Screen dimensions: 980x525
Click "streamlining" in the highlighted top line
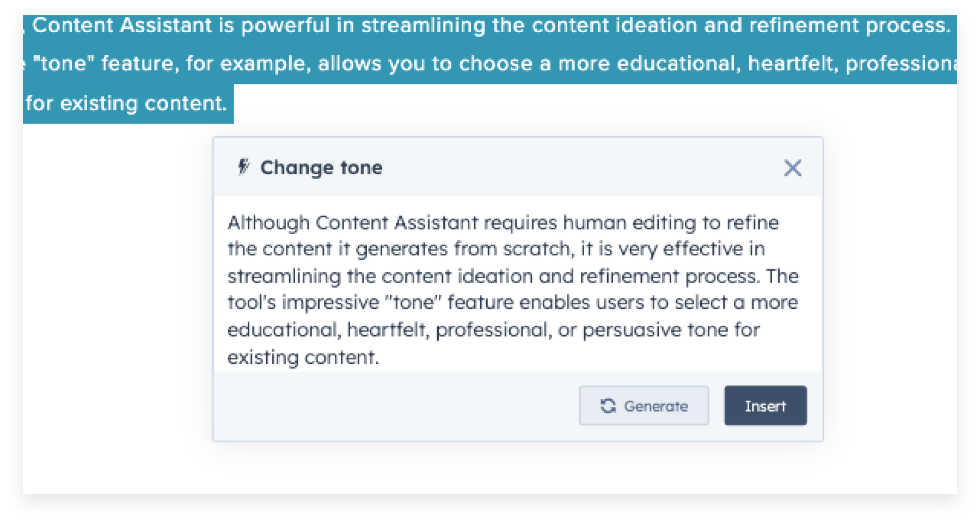pos(423,26)
